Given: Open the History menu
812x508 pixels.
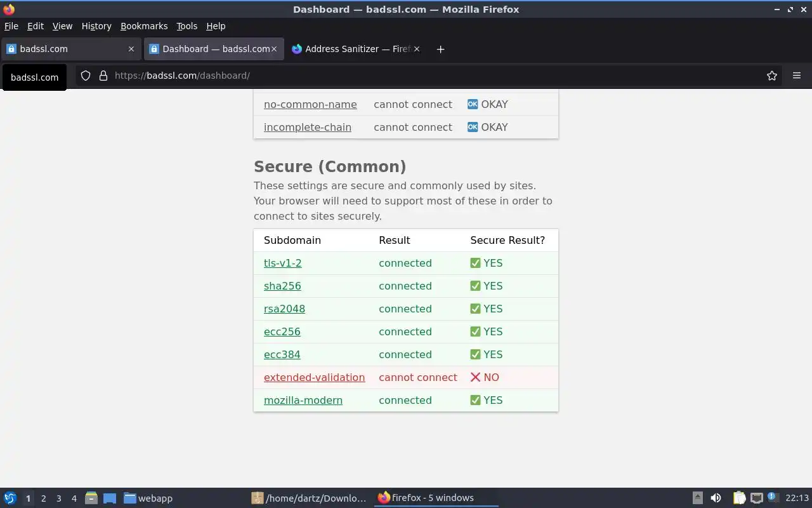Looking at the screenshot, I should click(96, 26).
